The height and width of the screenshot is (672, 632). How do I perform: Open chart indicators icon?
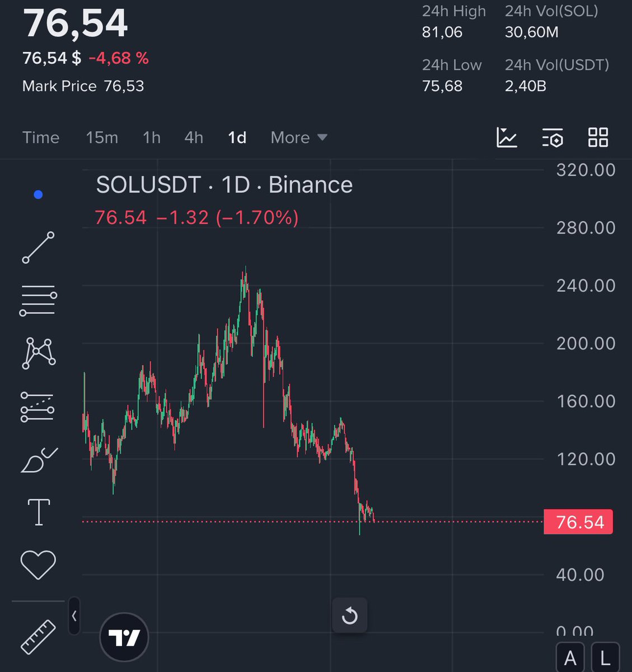pos(507,137)
